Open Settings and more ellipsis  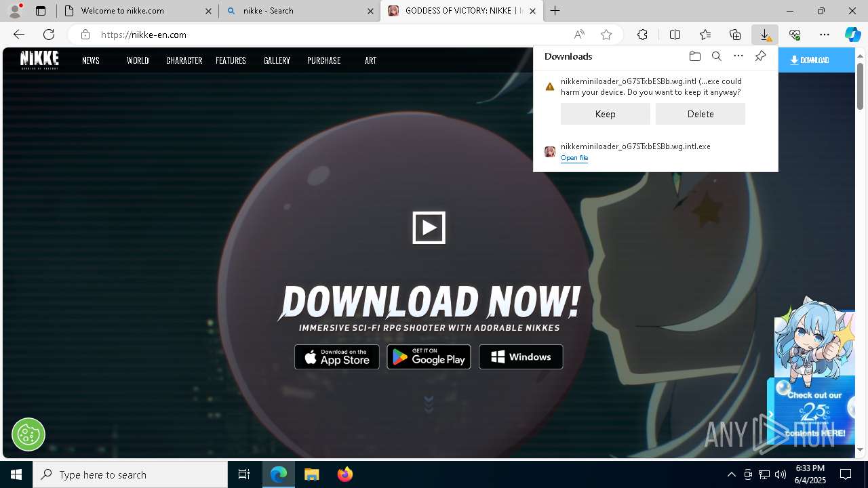[825, 35]
